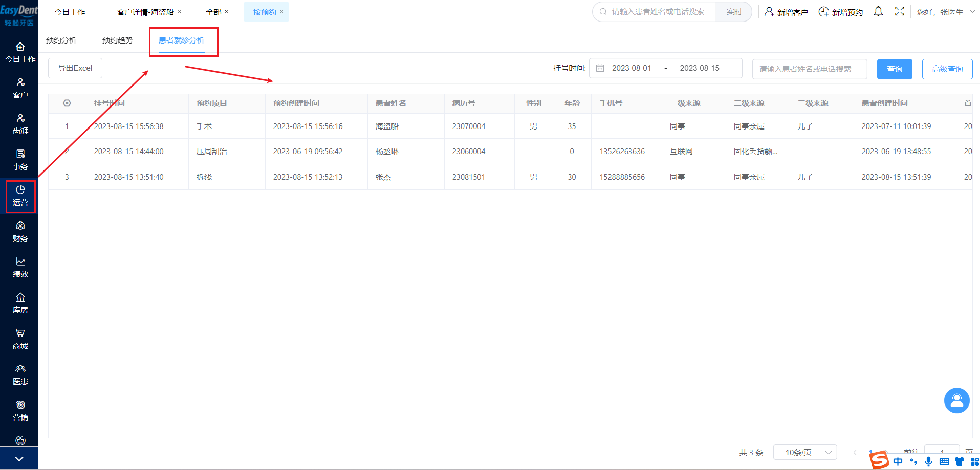The width and height of the screenshot is (980, 470).
Task: Click phone number 13526263636
Action: pos(622,152)
